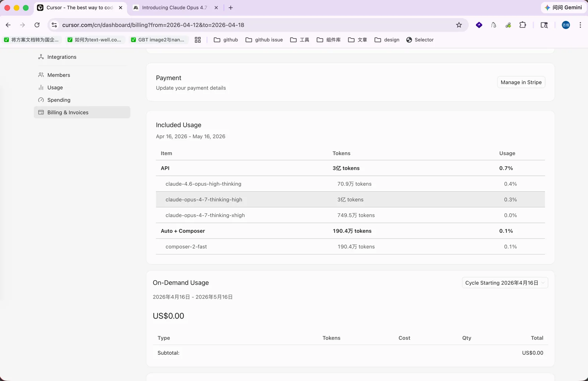Click the Tokens header in Included Usage
The height and width of the screenshot is (381, 588).
341,153
